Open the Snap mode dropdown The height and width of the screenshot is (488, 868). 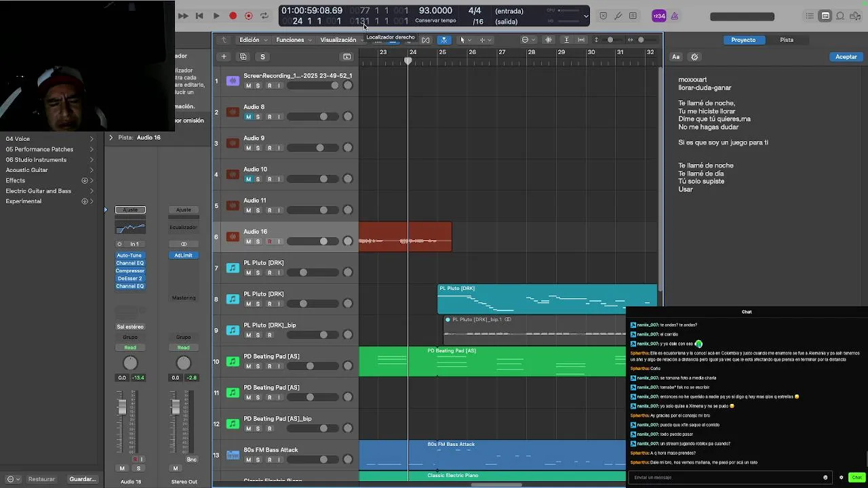click(x=528, y=40)
